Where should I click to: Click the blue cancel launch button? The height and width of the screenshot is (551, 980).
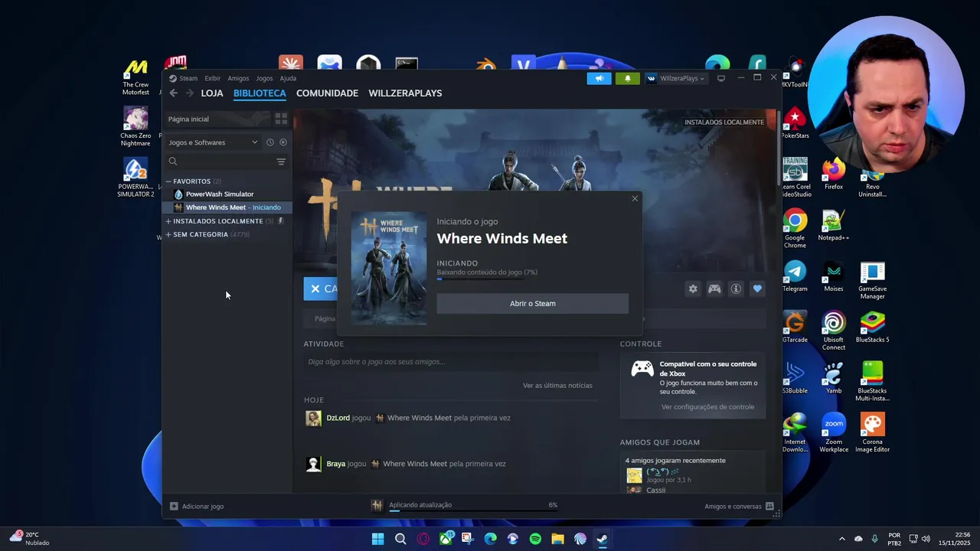pyautogui.click(x=320, y=289)
